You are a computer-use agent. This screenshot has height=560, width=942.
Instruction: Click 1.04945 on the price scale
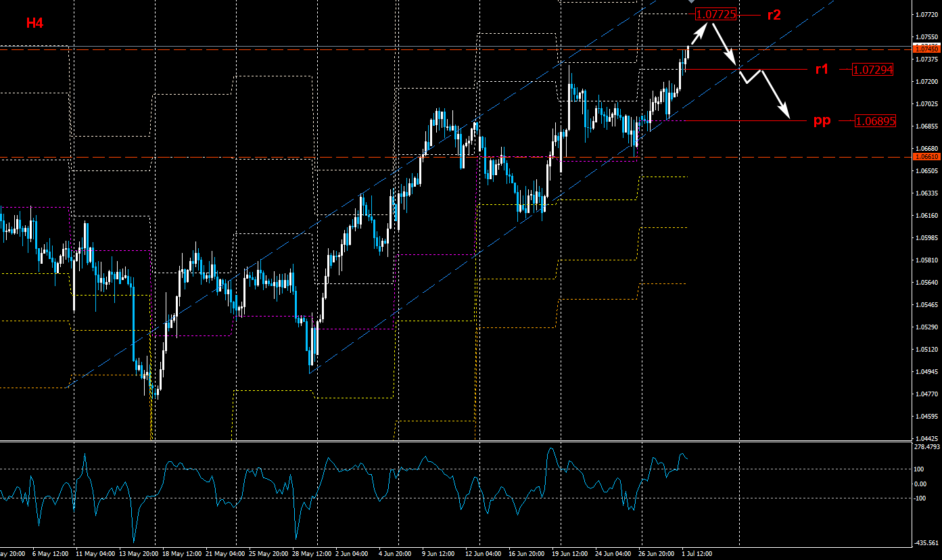pyautogui.click(x=926, y=371)
